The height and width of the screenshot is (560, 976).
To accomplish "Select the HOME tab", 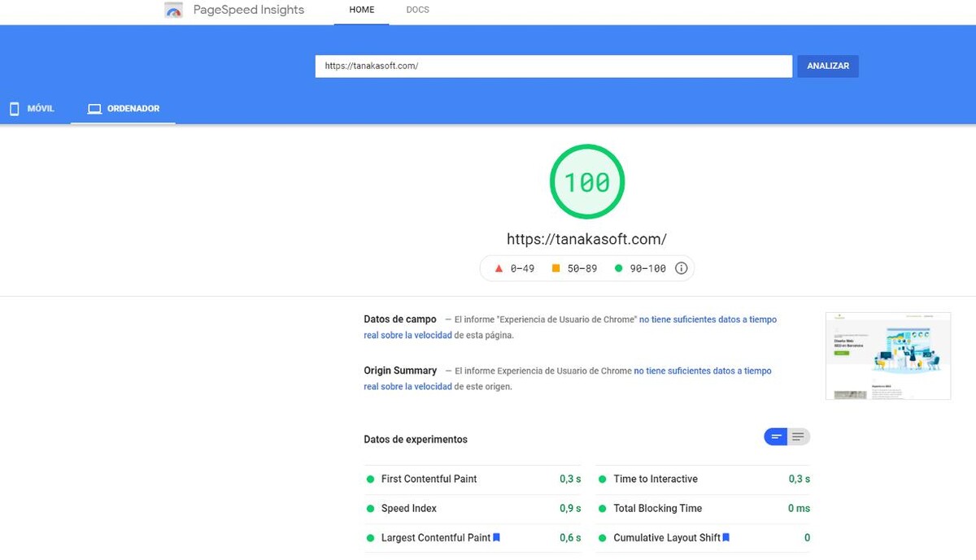I will click(x=362, y=10).
